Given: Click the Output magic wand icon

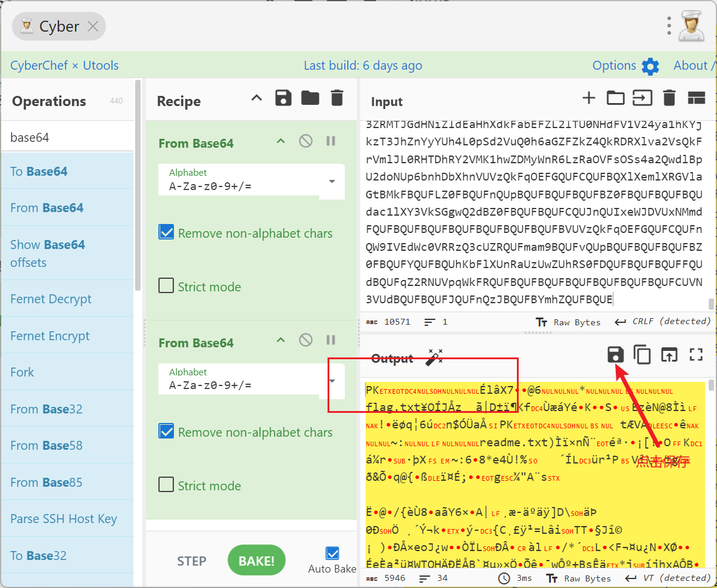Looking at the screenshot, I should click(434, 357).
